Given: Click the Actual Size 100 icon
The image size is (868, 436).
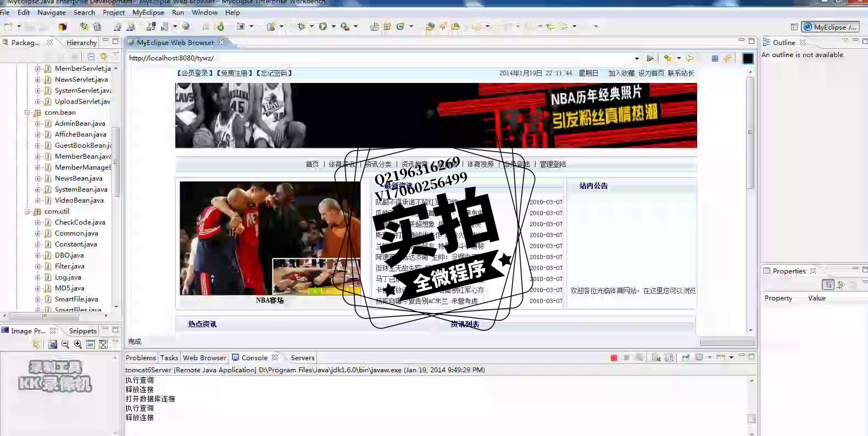Looking at the screenshot, I should click(x=91, y=344).
